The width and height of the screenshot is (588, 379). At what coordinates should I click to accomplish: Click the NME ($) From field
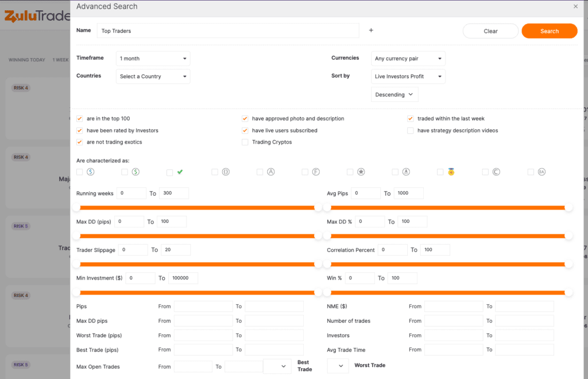coord(454,306)
